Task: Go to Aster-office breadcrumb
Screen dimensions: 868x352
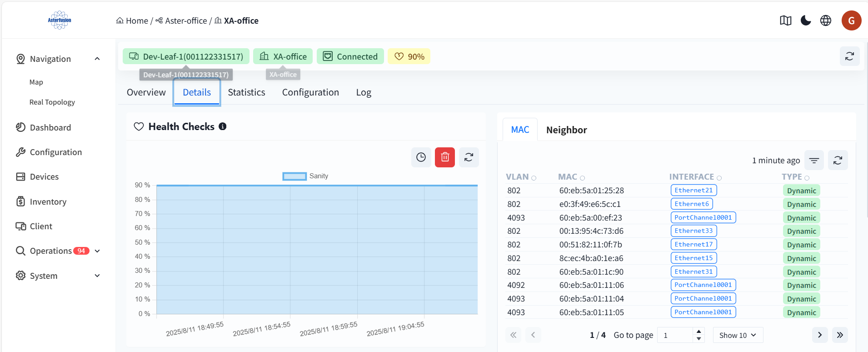Action: pos(181,20)
